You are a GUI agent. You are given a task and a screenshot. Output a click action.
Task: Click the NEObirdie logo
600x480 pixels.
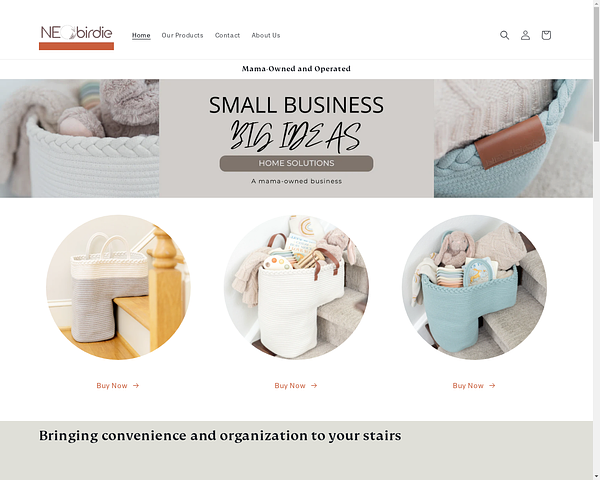[x=77, y=37]
